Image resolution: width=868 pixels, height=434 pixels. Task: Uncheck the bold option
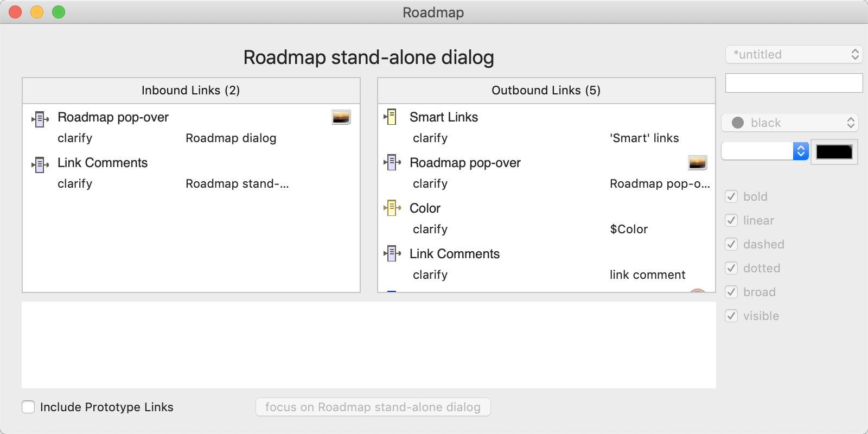731,196
